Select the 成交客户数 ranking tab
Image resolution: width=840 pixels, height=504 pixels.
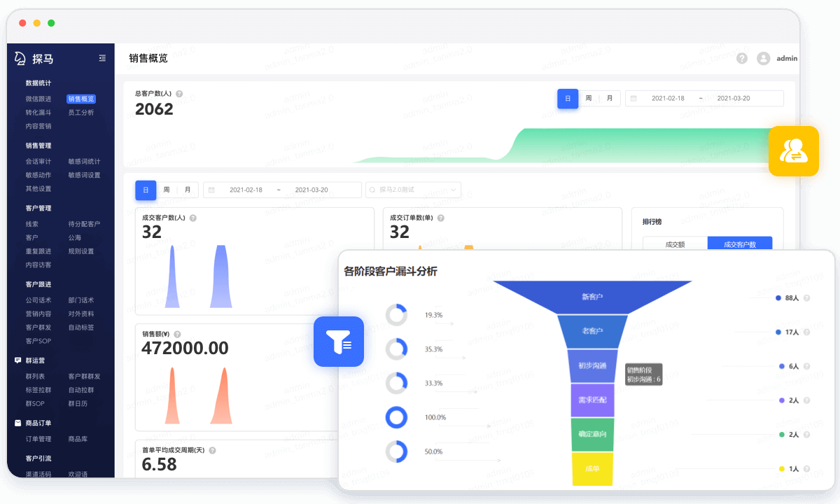click(740, 244)
